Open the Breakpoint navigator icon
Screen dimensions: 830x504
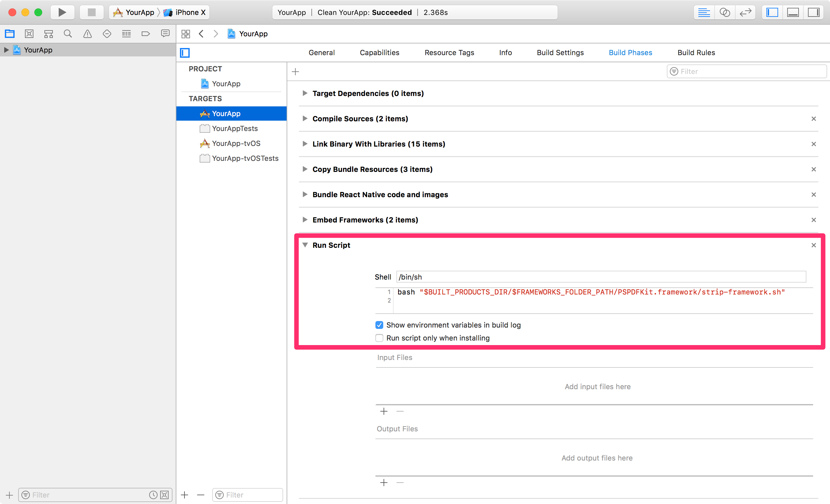tap(146, 34)
